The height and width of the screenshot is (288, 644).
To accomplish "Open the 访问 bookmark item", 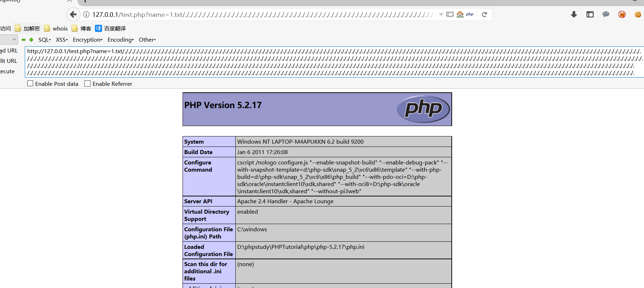I will pyautogui.click(x=5, y=28).
